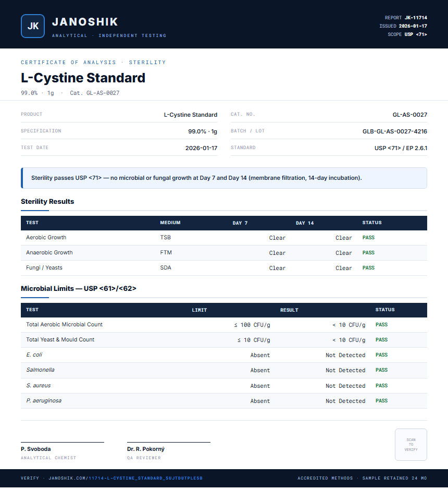Click the SDA medium cell
Screen dimensions: 448x502
coord(166,267)
